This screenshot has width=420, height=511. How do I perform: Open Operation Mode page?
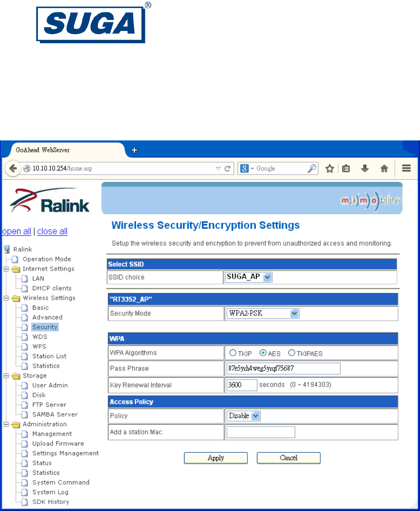coord(47,259)
